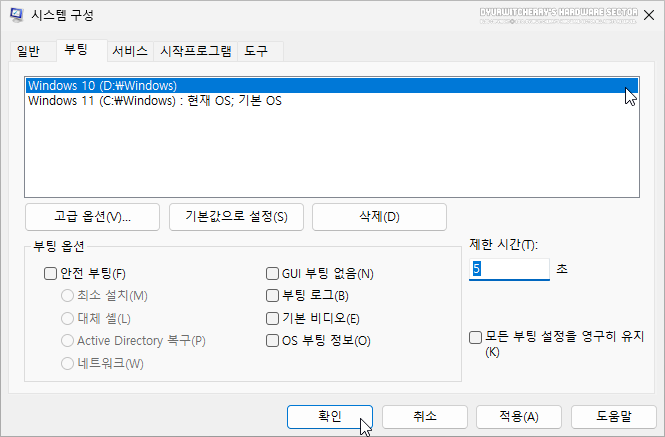Close the 시스템 구성 dialog window

pyautogui.click(x=649, y=16)
